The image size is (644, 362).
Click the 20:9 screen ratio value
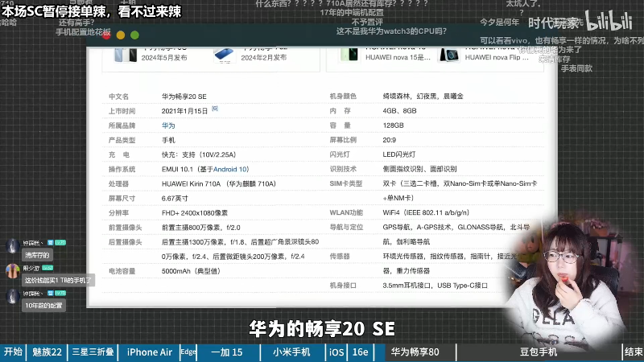click(x=390, y=140)
